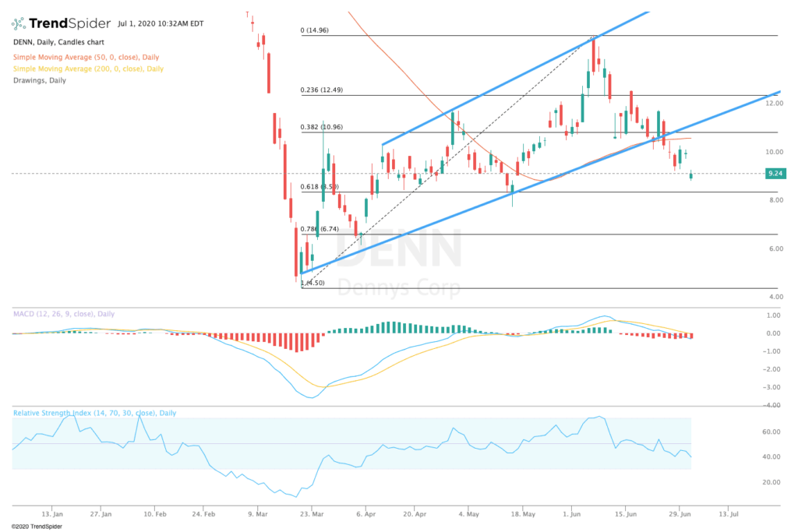Select the MACD (12, 26, 9, close) indicator label
Image resolution: width=798 pixels, height=532 pixels.
coord(64,314)
